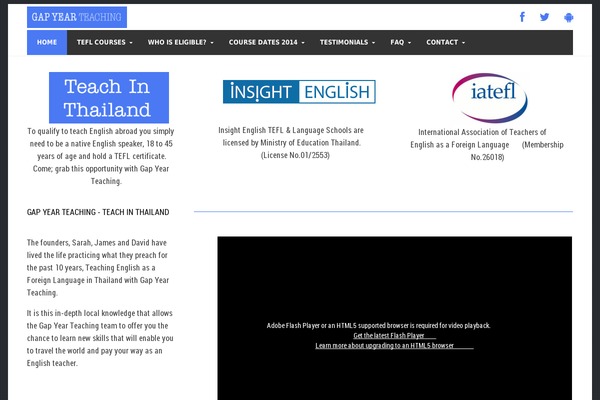Go to the Home menu item
The width and height of the screenshot is (600, 400).
coord(47,42)
